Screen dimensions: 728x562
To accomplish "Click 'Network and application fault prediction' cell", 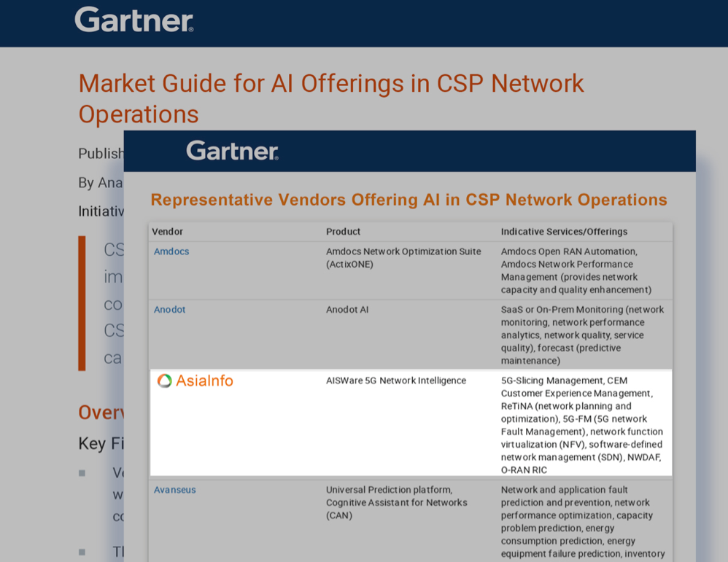I will [583, 522].
